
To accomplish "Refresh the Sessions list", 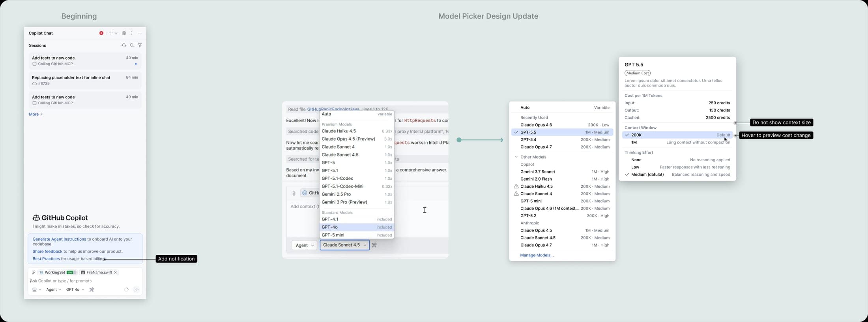I will 124,45.
